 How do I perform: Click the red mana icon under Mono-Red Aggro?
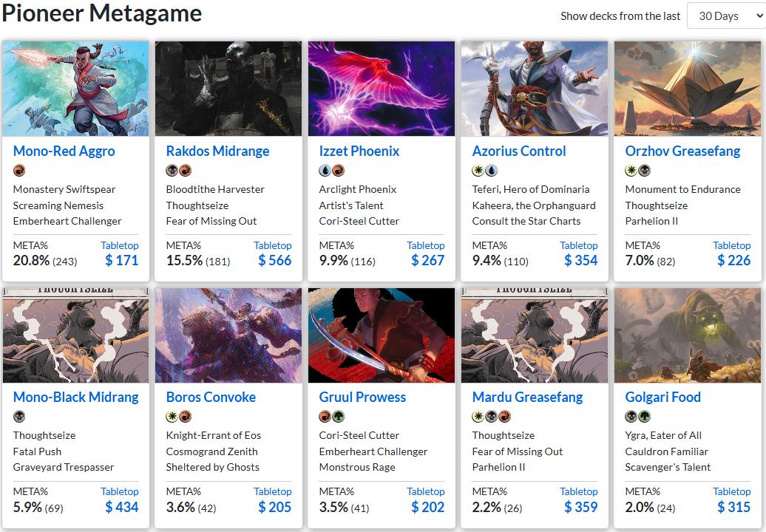19,171
